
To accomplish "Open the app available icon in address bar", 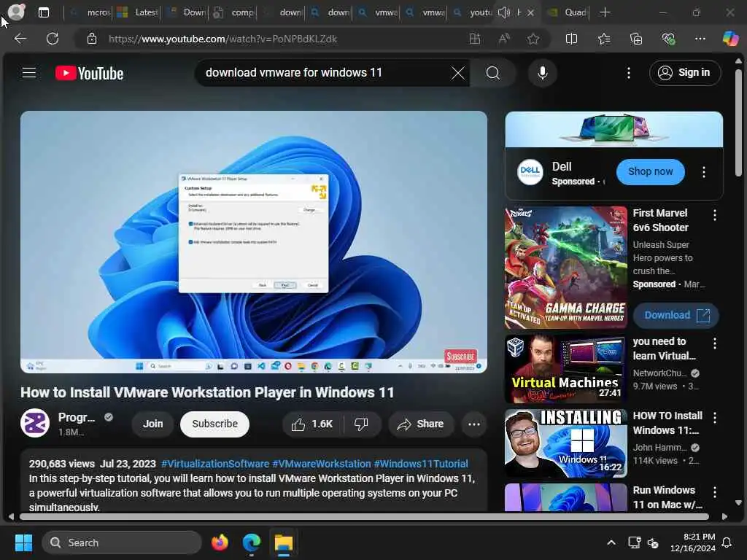I will pyautogui.click(x=474, y=39).
